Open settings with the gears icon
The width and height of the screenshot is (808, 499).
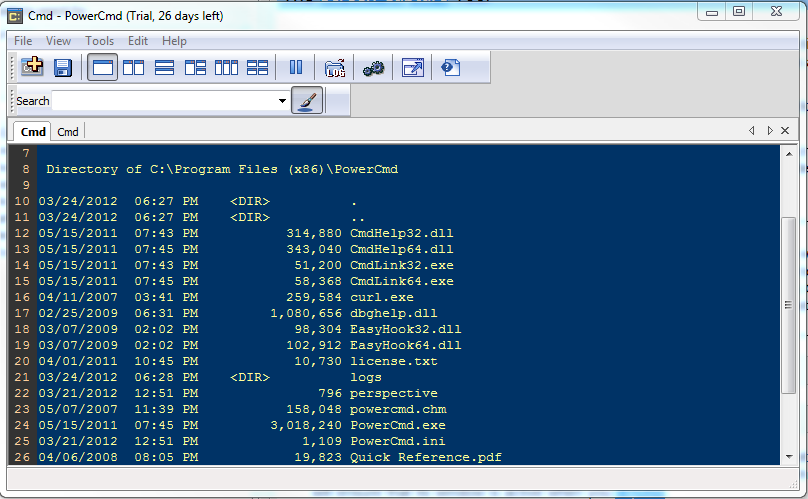click(x=374, y=68)
